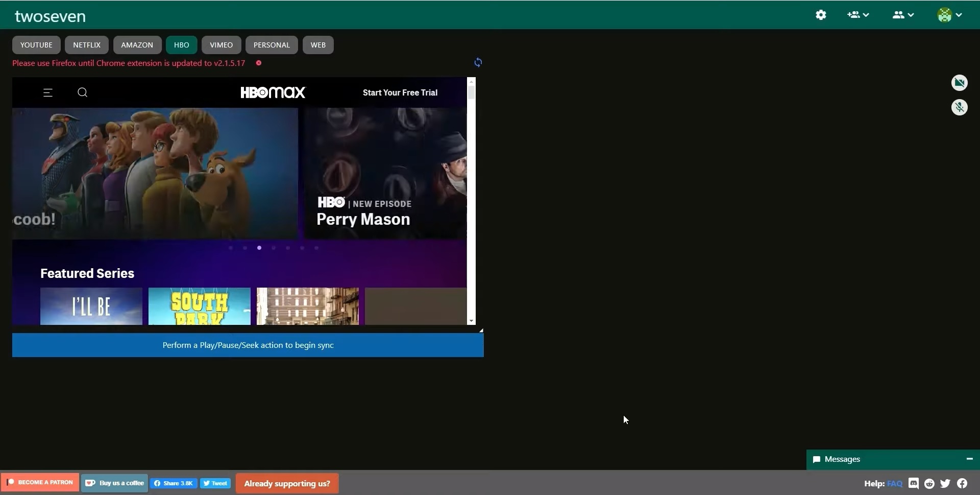Switch to the NETFLIX tab
Viewport: 980px width, 495px height.
[x=87, y=45]
